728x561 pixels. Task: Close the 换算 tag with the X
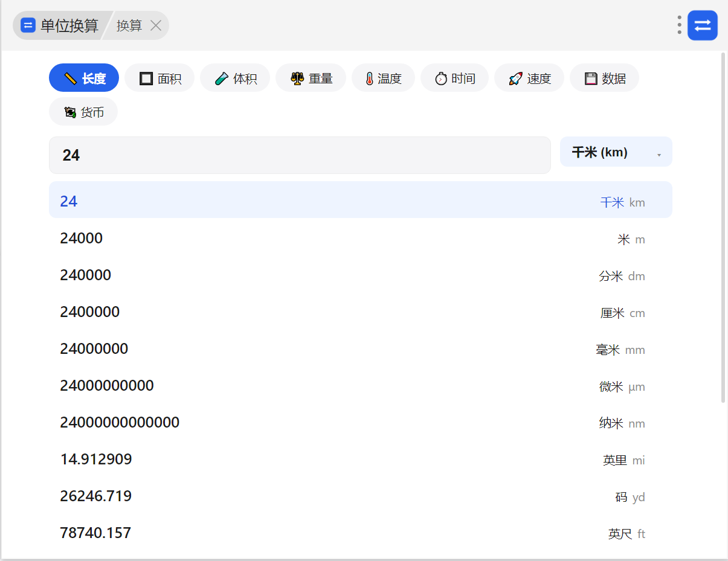click(156, 25)
